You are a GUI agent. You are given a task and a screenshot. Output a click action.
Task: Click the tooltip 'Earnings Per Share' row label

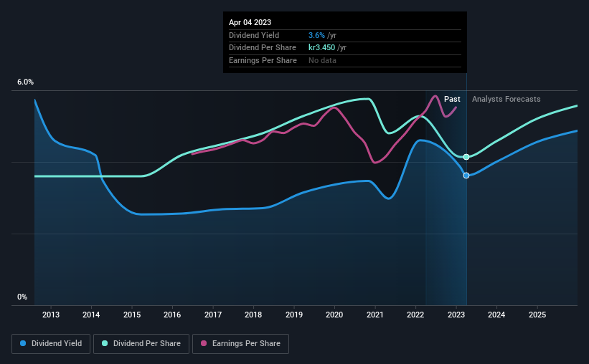263,60
